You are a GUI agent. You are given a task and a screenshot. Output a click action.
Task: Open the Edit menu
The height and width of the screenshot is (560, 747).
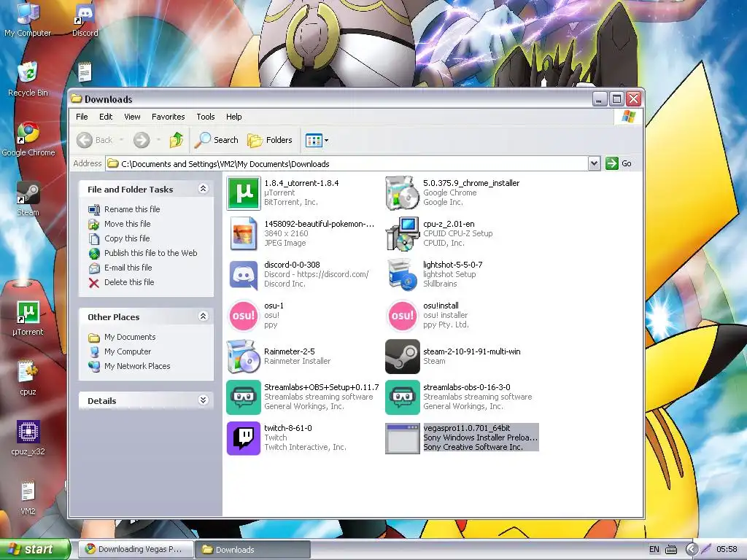coord(106,117)
